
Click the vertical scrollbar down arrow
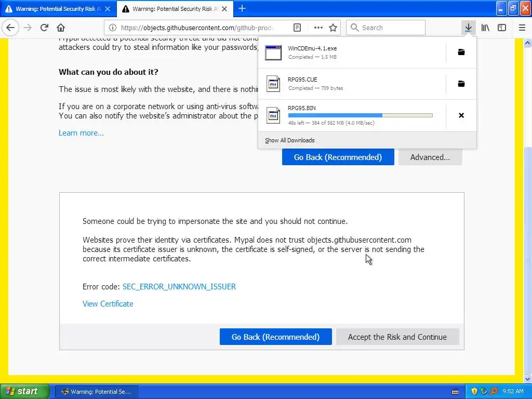click(x=528, y=379)
